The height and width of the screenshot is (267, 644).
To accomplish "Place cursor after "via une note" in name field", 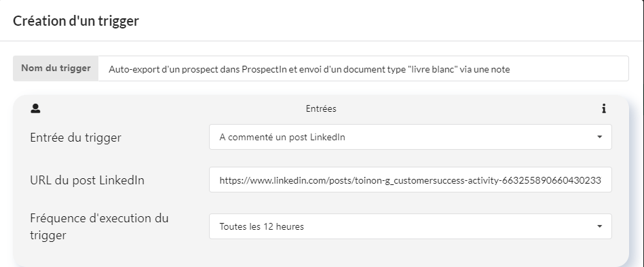I will [510, 69].
